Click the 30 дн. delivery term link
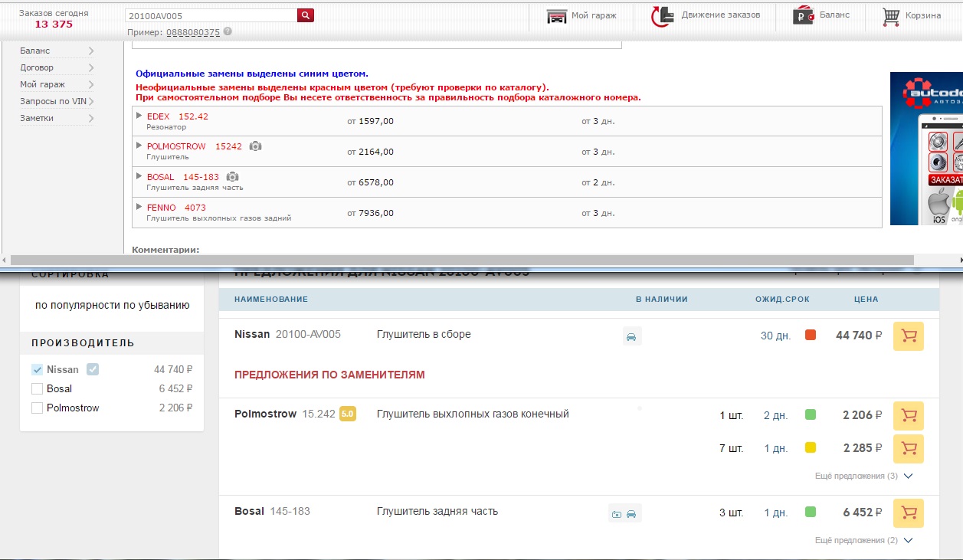963x560 pixels. click(774, 336)
